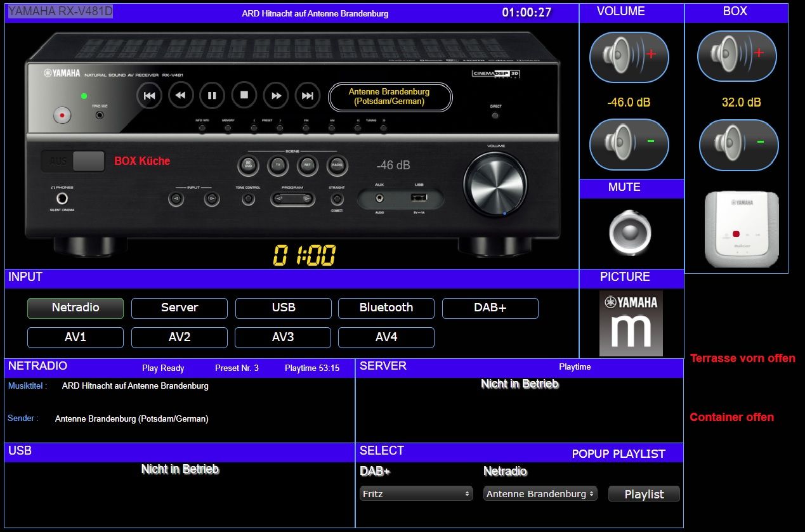The height and width of the screenshot is (532, 805).
Task: Skip to the next track
Action: click(x=308, y=96)
